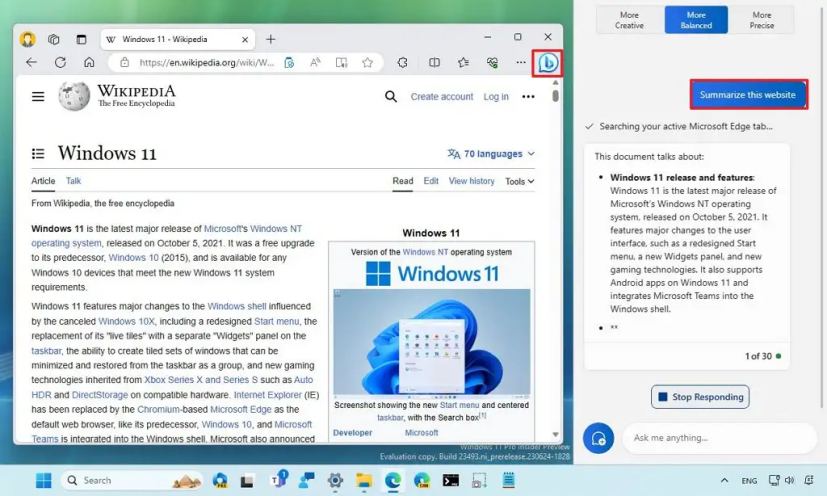Screen dimensions: 827x496
Task: Open the Favorites list icon
Action: (464, 62)
